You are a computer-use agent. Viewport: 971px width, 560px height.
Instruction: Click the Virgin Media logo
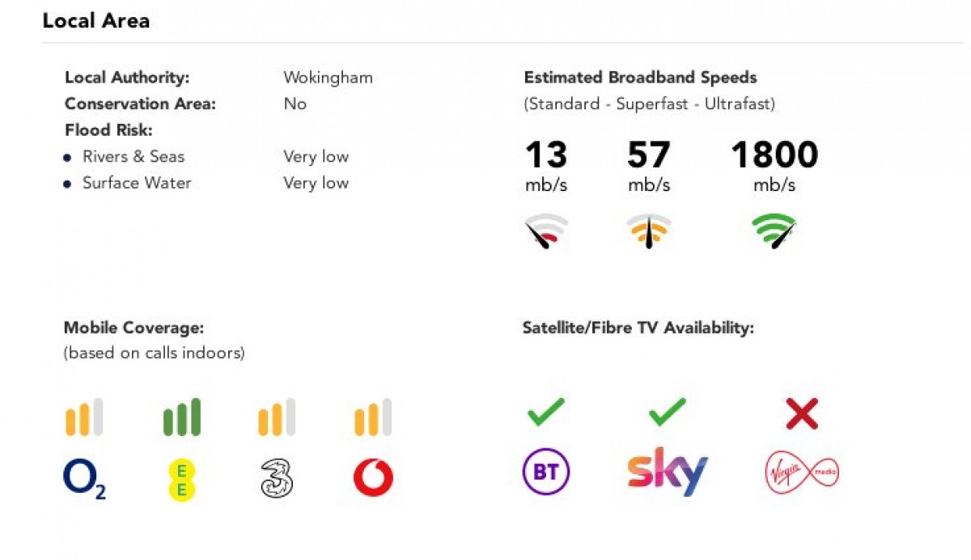[x=802, y=472]
